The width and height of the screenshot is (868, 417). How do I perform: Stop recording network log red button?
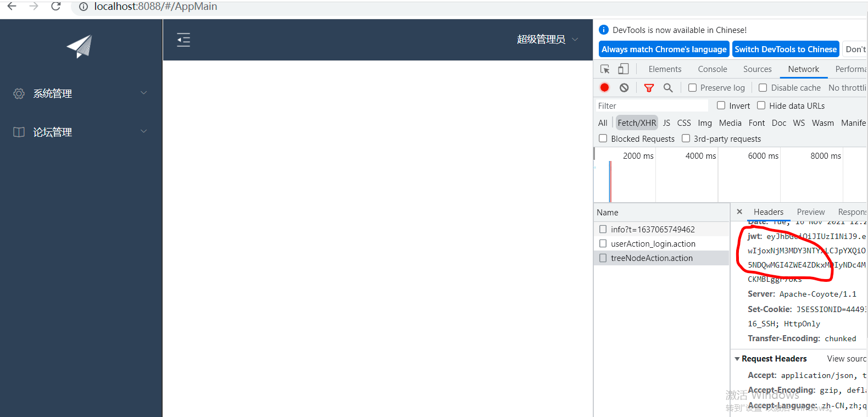coord(605,87)
